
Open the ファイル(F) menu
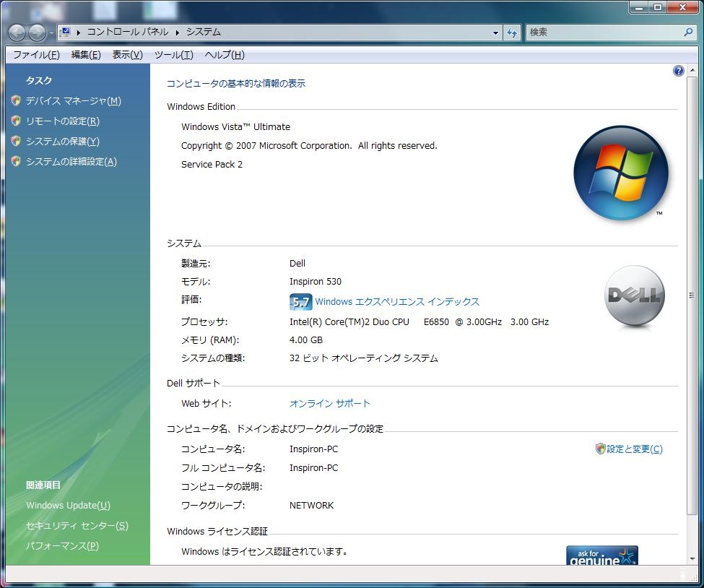click(x=36, y=55)
